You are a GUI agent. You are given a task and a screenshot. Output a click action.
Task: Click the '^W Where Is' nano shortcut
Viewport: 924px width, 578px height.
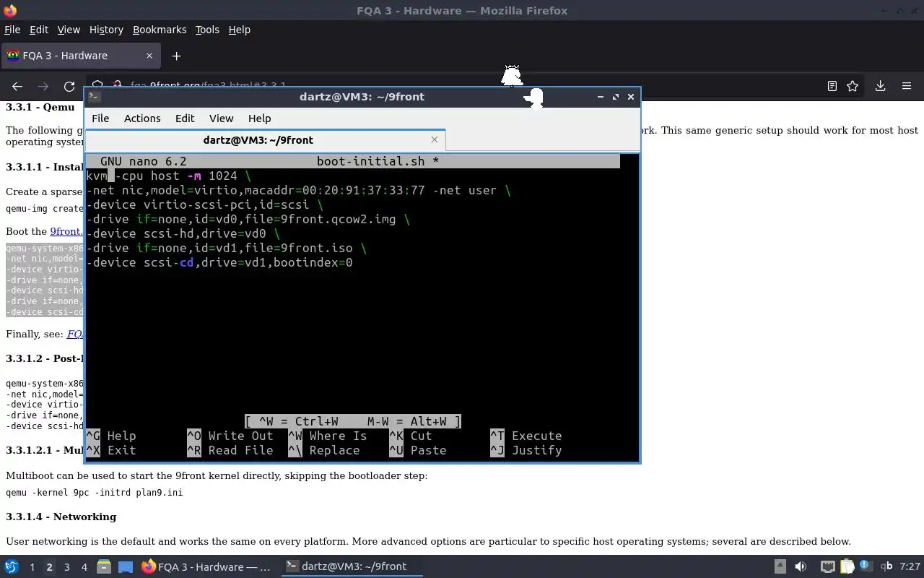click(328, 436)
